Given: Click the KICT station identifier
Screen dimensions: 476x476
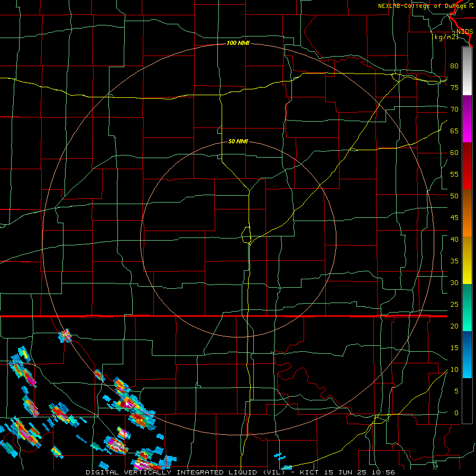Looking at the screenshot, I should (310, 472).
